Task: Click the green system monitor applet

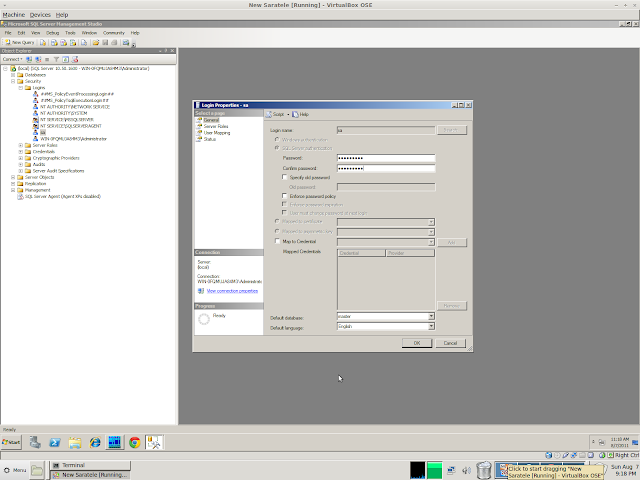Action: (x=434, y=470)
